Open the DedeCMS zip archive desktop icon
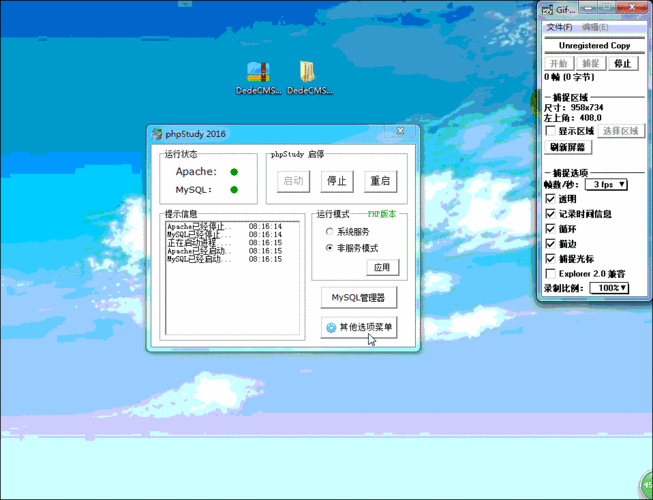 pos(258,73)
